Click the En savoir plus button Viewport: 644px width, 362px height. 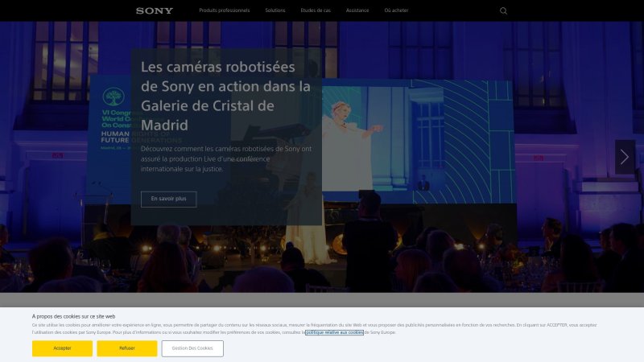click(168, 199)
